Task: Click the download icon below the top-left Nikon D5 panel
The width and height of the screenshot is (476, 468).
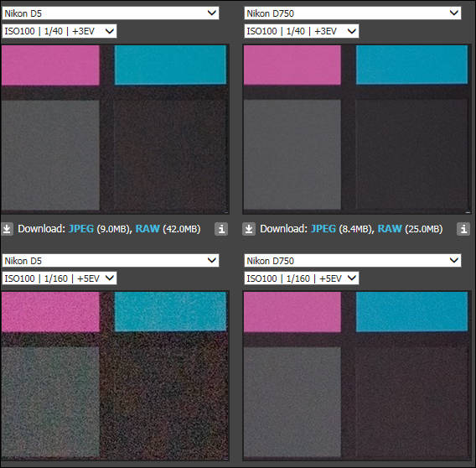Action: 7,229
